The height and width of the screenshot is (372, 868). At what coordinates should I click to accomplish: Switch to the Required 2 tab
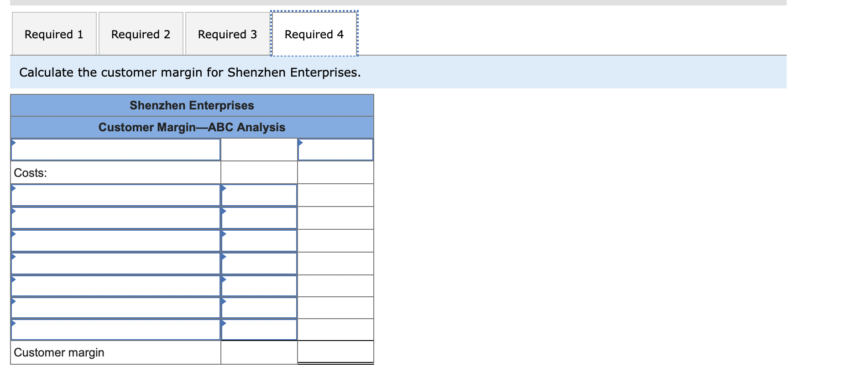[140, 34]
